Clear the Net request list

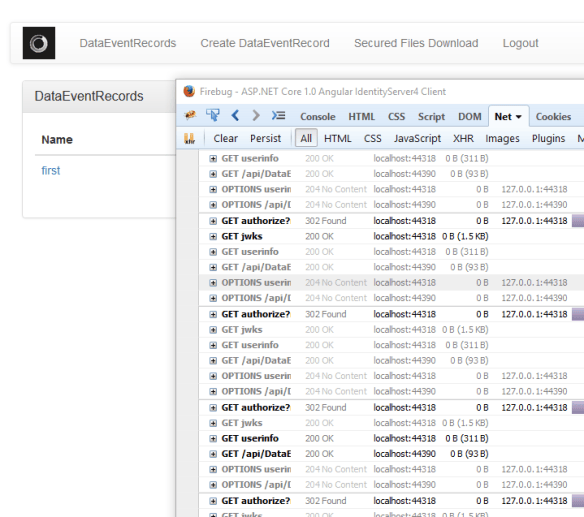click(225, 138)
